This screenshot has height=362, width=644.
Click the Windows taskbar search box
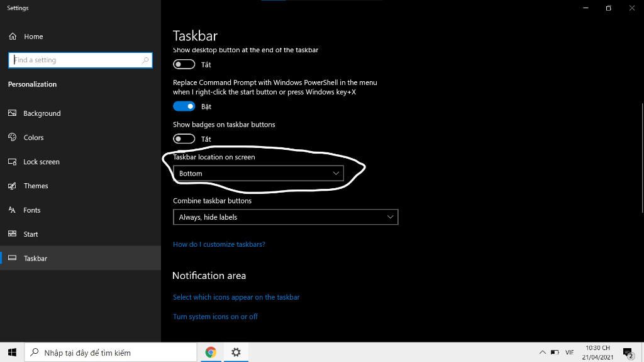point(111,353)
